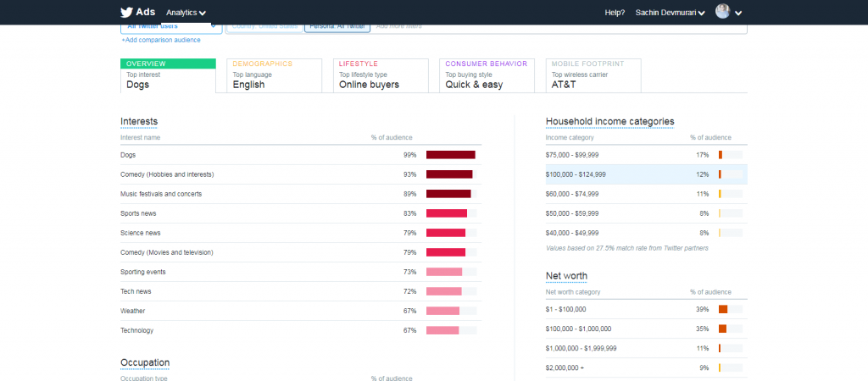Select the $75,000 - $99,999 income row
This screenshot has height=381, width=868.
(647, 155)
